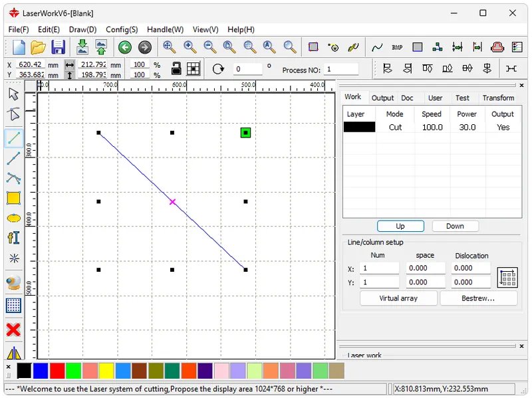Viewport: 532px width, 398px height.
Task: Pick the yellow color swatch
Action: [x=106, y=371]
